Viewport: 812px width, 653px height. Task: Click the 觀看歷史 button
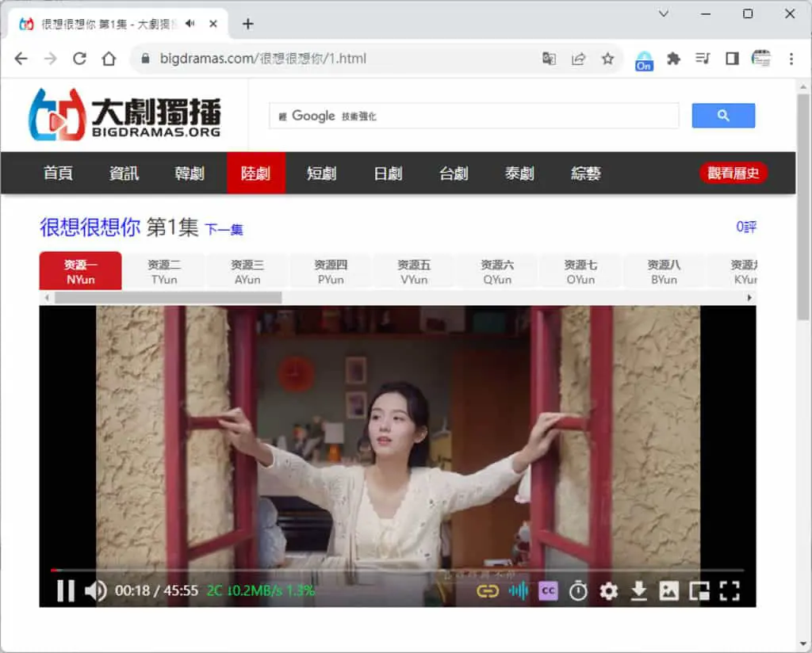[x=733, y=173]
